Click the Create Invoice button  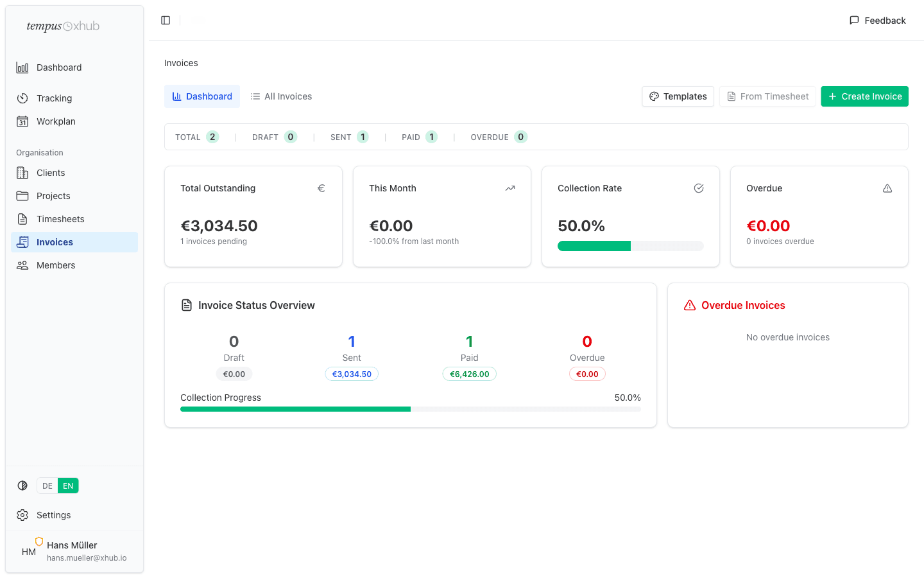click(x=864, y=96)
